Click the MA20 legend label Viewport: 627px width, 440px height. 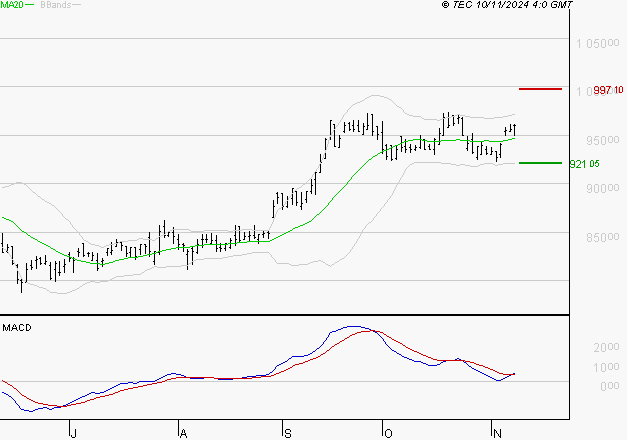click(12, 5)
